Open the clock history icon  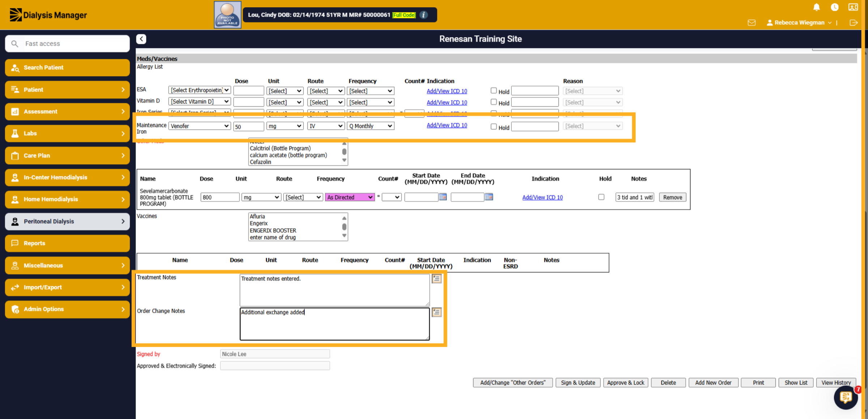(x=835, y=7)
